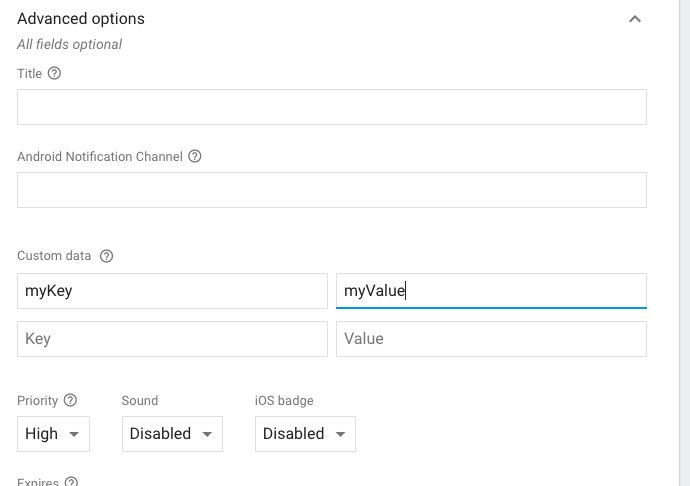Open the Priority dropdown set to High

(53, 434)
